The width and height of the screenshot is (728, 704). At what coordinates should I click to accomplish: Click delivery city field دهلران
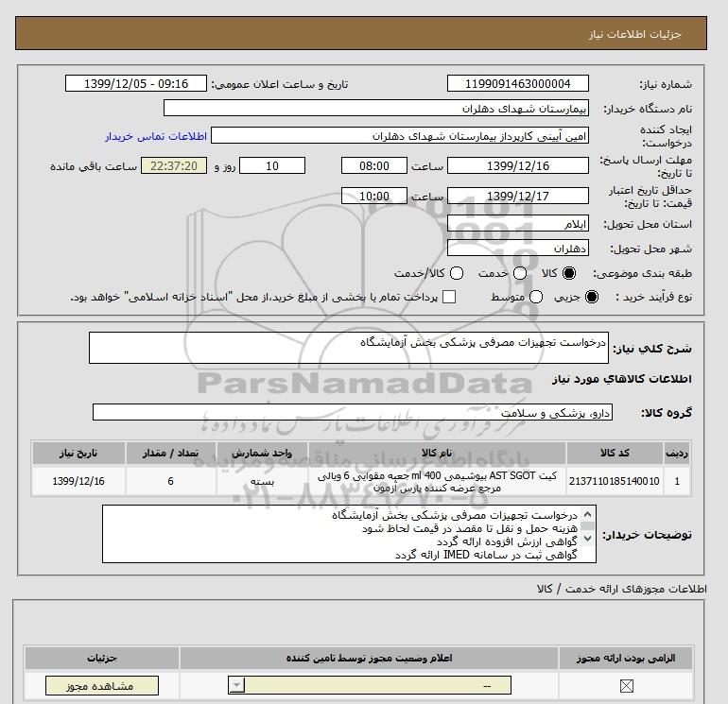point(518,249)
